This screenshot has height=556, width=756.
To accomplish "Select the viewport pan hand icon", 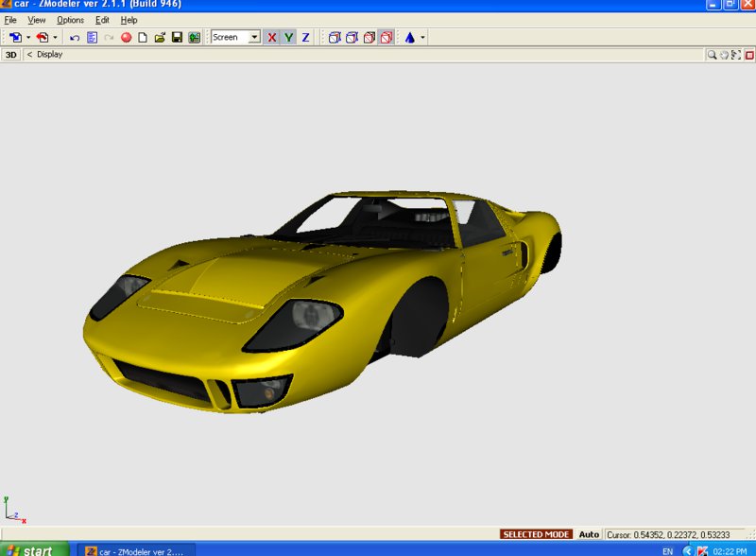I will 724,55.
